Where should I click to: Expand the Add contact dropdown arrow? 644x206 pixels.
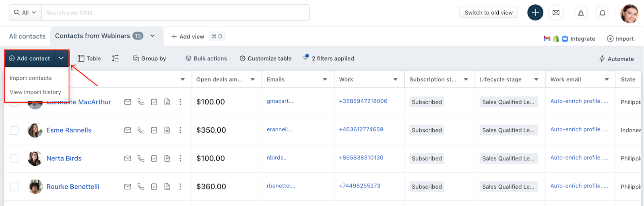pyautogui.click(x=61, y=58)
